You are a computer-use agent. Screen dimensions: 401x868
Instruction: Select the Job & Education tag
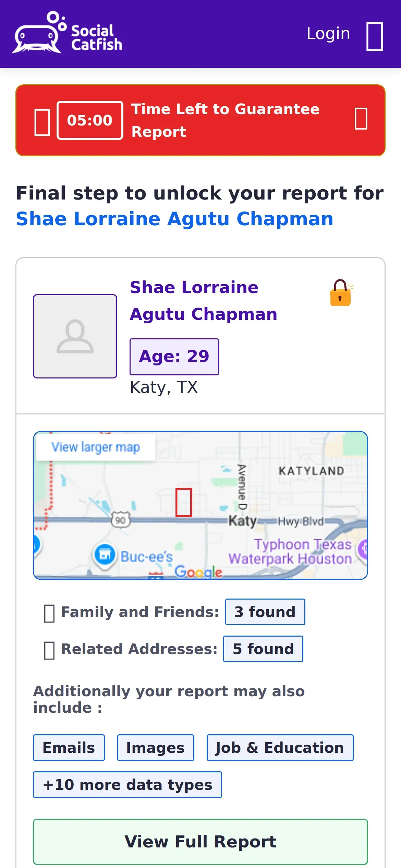[x=280, y=747]
